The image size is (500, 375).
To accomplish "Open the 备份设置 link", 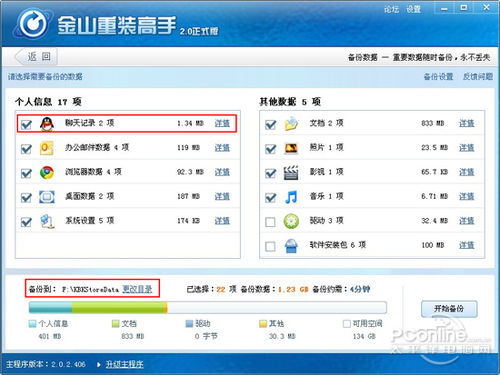I will pyautogui.click(x=438, y=77).
